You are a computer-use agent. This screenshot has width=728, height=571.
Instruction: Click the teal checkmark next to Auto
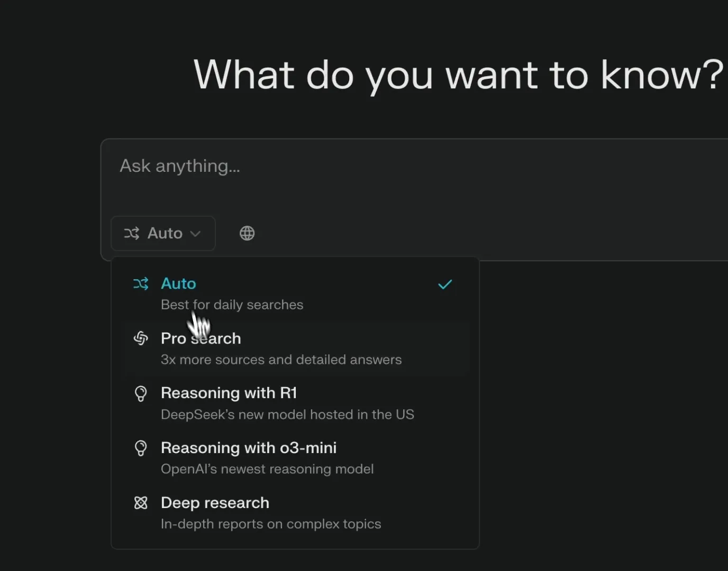pos(445,284)
